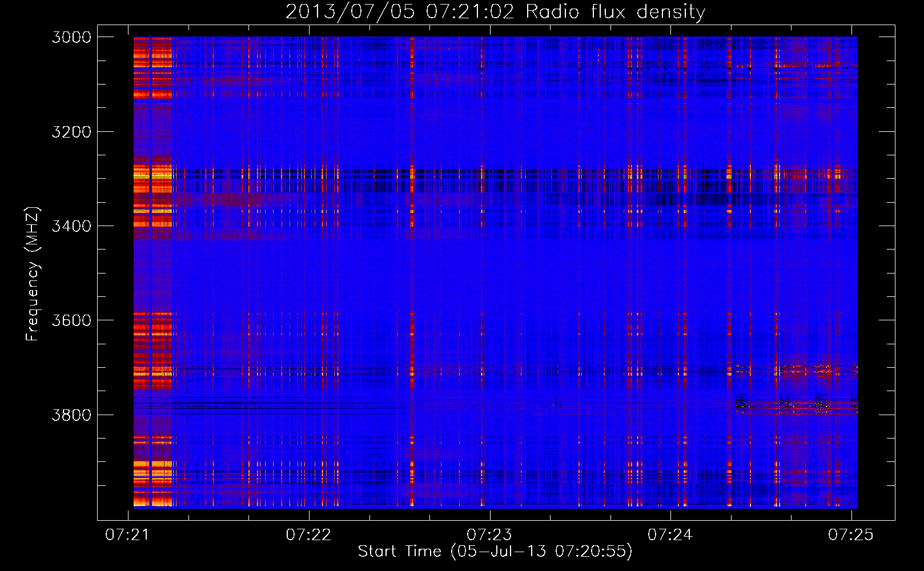The width and height of the screenshot is (924, 571).
Task: Select the 3000 frequency tick label
Action: pos(71,37)
